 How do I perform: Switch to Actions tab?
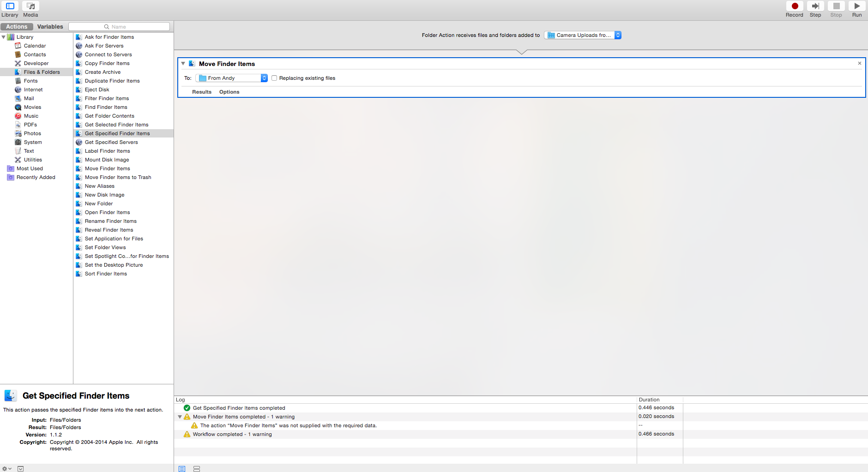[x=17, y=27]
